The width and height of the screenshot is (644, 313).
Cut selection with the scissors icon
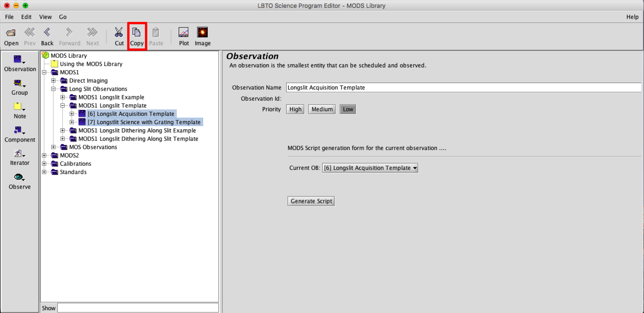tap(119, 32)
